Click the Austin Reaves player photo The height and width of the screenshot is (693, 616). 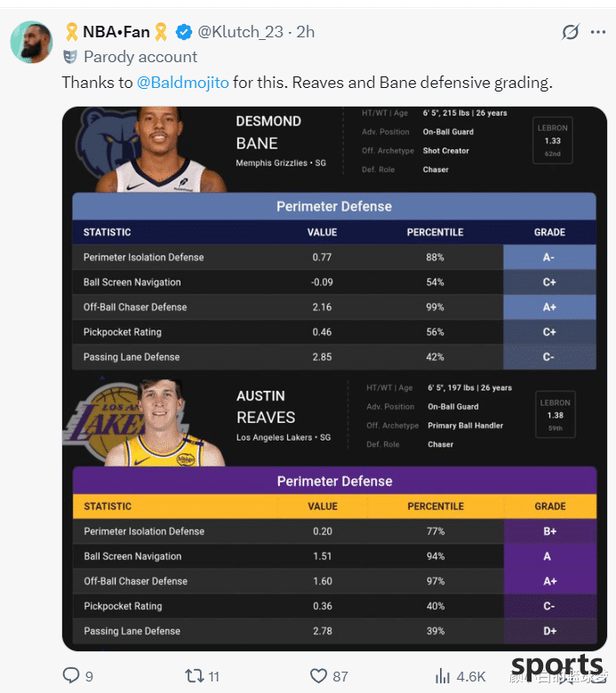point(164,423)
